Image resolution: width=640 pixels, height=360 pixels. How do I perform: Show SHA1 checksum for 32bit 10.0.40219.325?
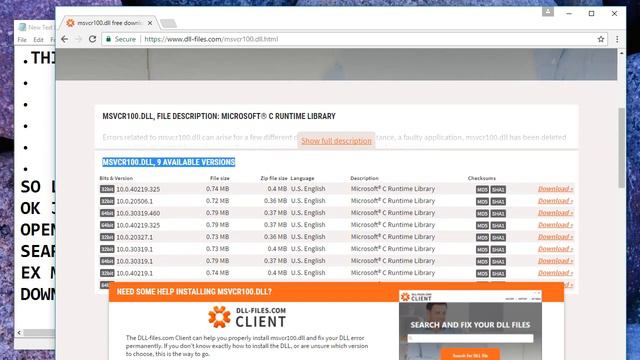(498, 189)
